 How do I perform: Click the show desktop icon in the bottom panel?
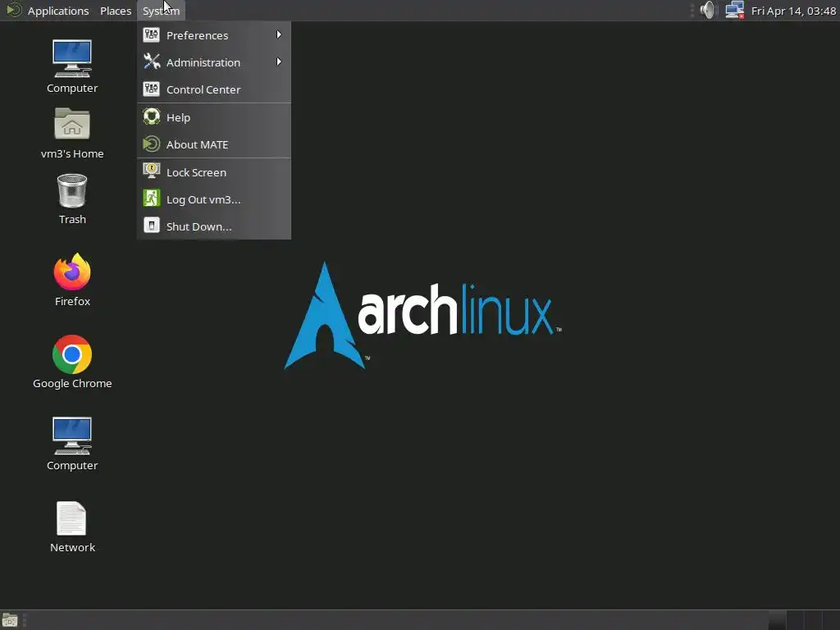click(10, 620)
